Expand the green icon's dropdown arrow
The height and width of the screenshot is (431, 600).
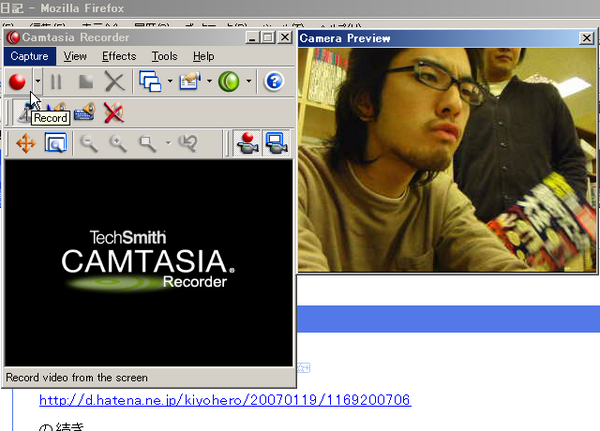(249, 81)
